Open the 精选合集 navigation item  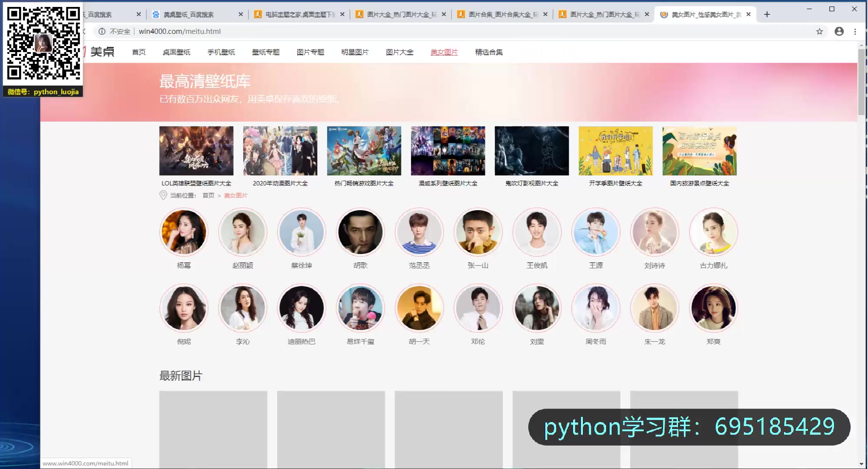(488, 52)
